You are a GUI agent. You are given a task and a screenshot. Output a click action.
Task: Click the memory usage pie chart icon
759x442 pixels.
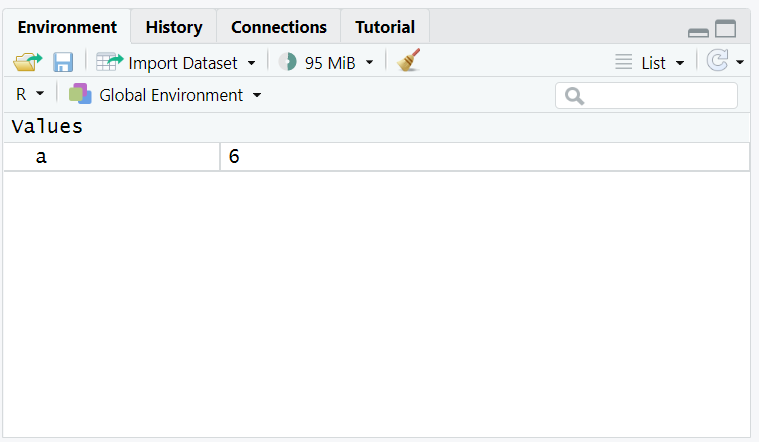(288, 62)
